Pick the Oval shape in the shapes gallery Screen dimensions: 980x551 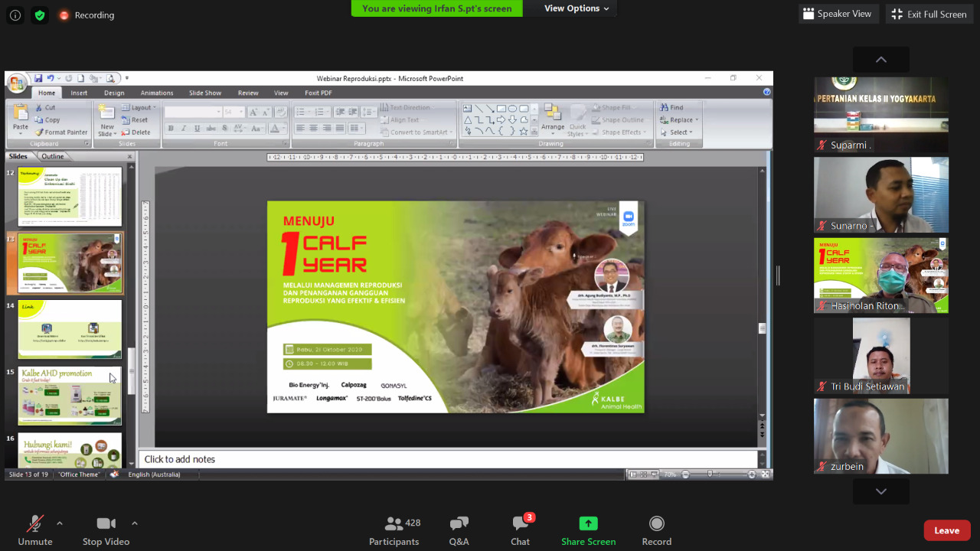(513, 109)
